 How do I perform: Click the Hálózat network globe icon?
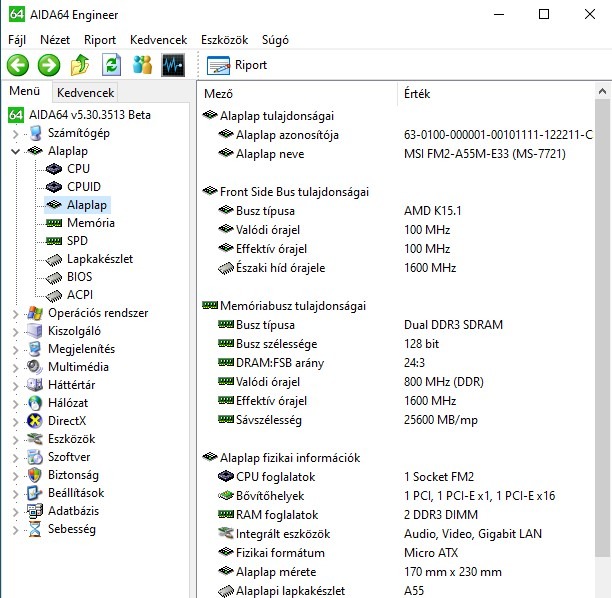point(35,403)
